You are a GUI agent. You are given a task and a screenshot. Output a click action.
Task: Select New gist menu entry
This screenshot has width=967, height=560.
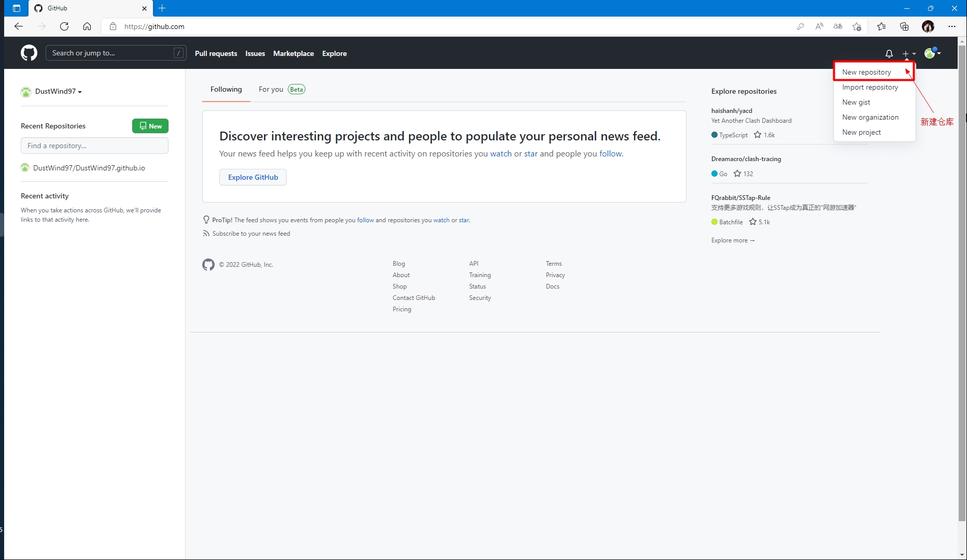tap(874, 102)
